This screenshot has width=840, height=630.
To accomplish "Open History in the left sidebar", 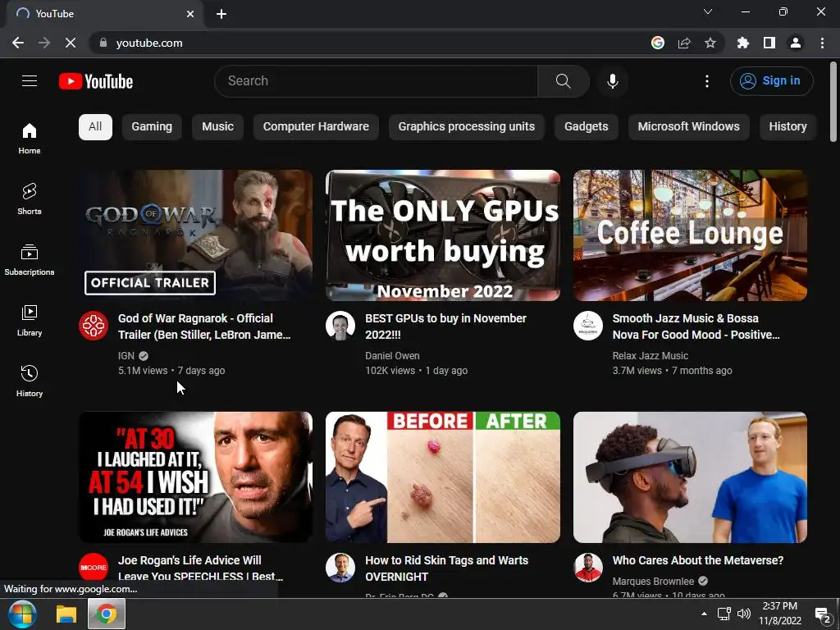I will pyautogui.click(x=30, y=381).
